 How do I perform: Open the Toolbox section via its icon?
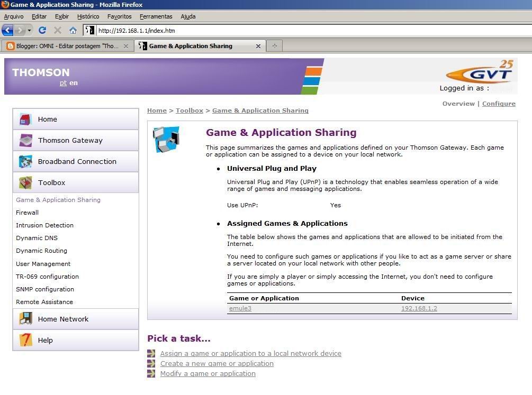25,182
